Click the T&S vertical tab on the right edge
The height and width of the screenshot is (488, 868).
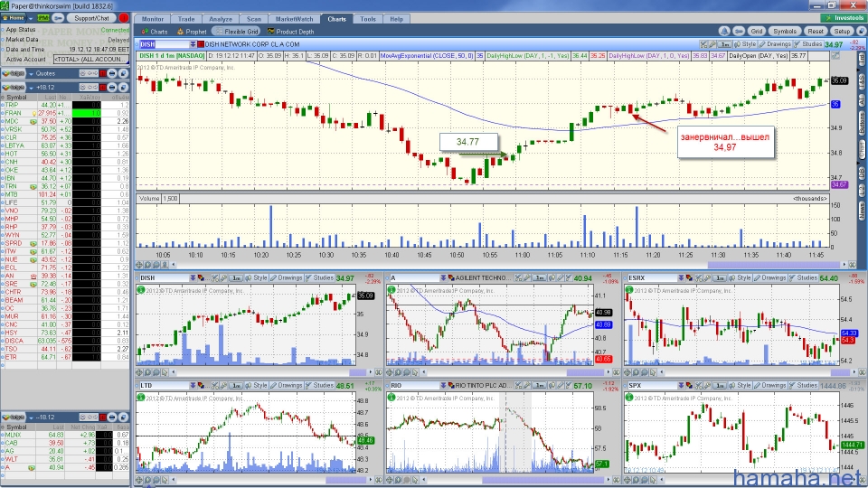(x=862, y=82)
